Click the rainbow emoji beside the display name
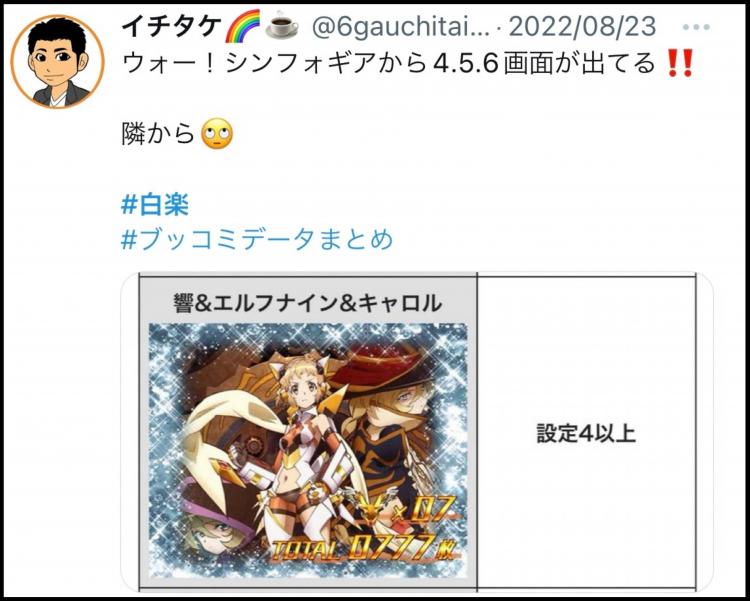This screenshot has width=750, height=601. [x=243, y=26]
